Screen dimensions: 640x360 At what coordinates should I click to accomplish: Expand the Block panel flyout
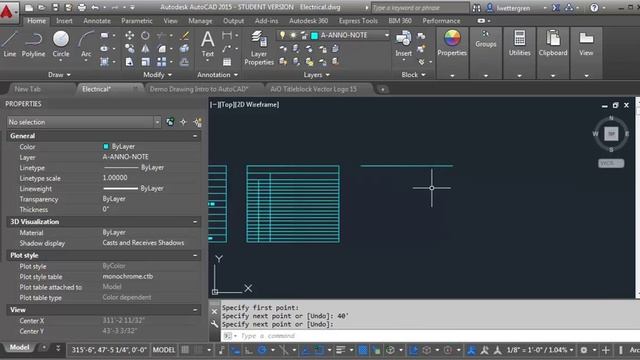click(x=413, y=75)
